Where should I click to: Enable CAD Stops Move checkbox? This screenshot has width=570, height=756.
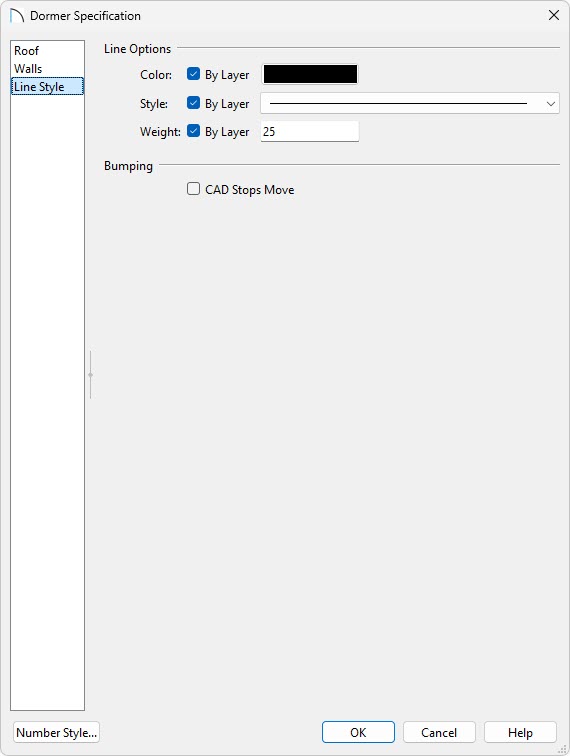point(193,189)
